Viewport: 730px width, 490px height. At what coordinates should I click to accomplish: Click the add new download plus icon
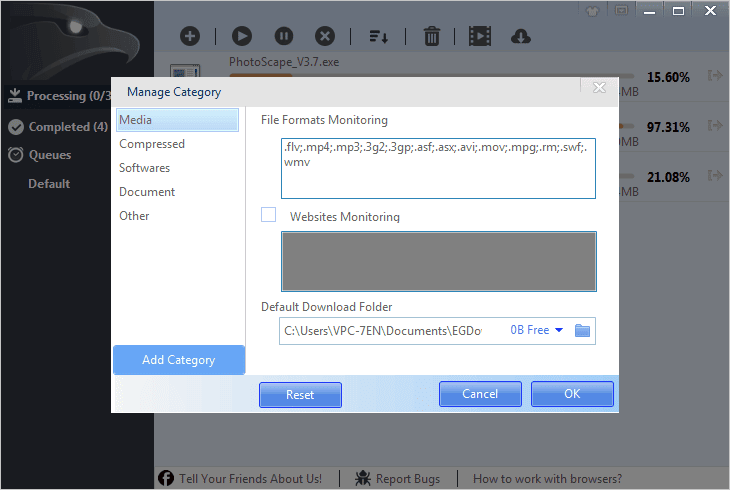point(190,36)
